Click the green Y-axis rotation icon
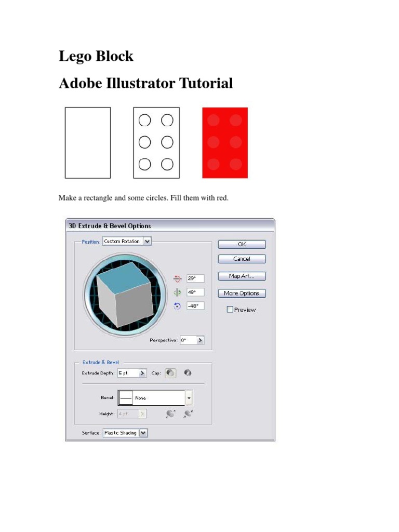Screen dimensions: 399x532 tap(177, 292)
